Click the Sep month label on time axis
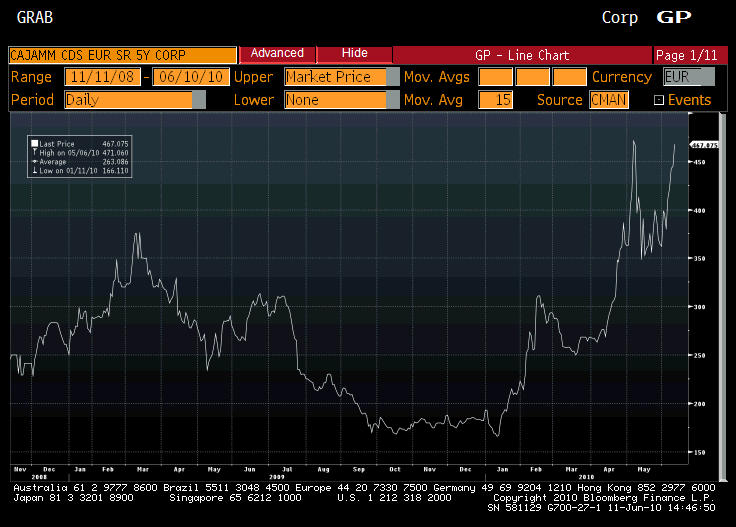The width and height of the screenshot is (736, 527). [359, 469]
